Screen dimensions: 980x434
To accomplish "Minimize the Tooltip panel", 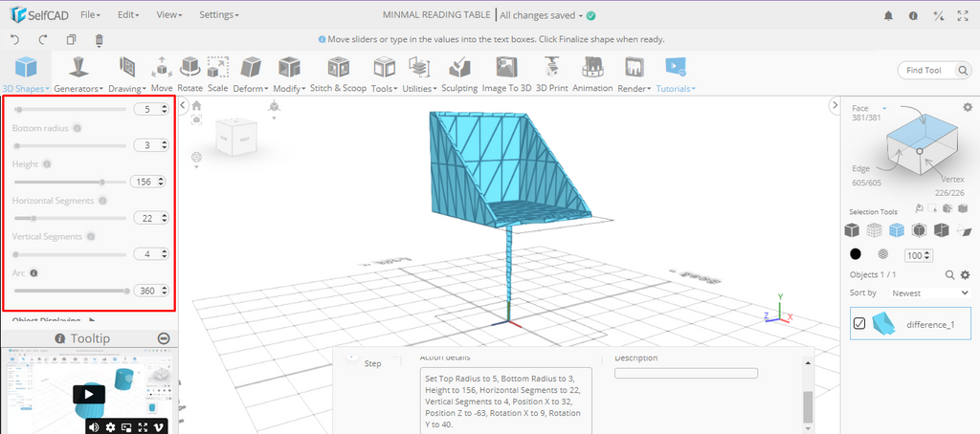I will tap(164, 338).
